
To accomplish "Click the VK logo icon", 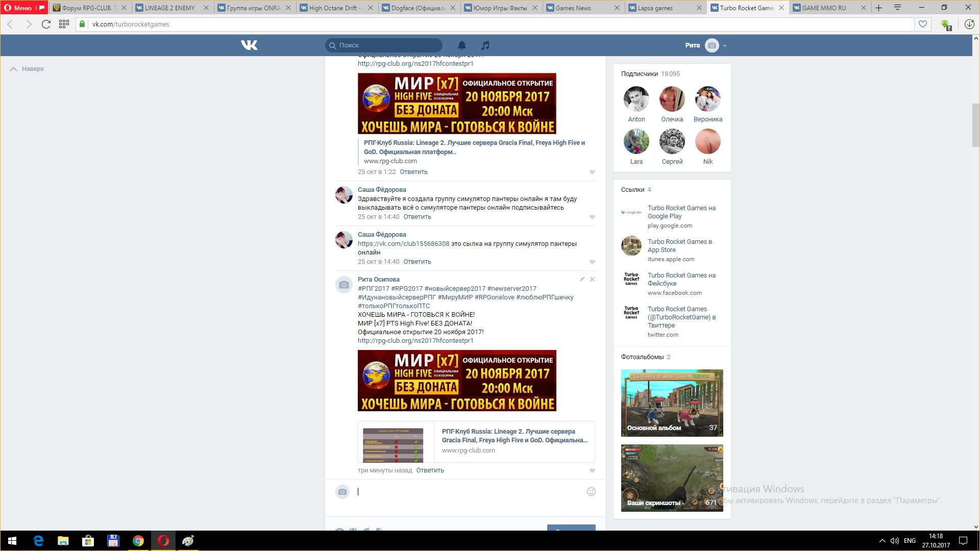I will coord(249,45).
